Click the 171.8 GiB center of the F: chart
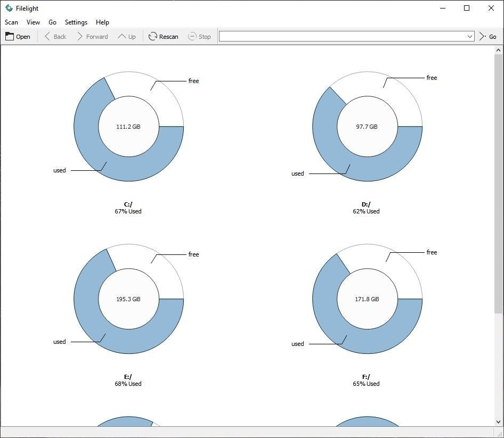504x438 pixels. [367, 299]
